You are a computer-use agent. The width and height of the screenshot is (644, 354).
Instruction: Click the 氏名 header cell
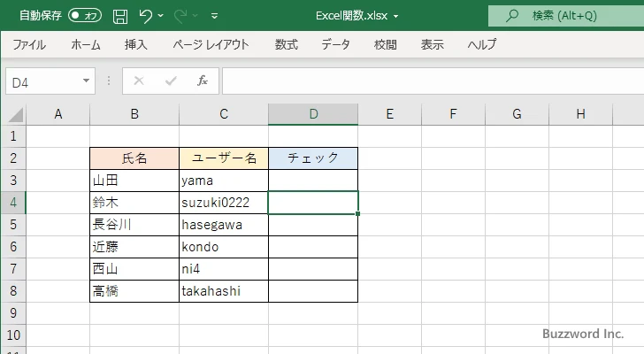point(134,158)
